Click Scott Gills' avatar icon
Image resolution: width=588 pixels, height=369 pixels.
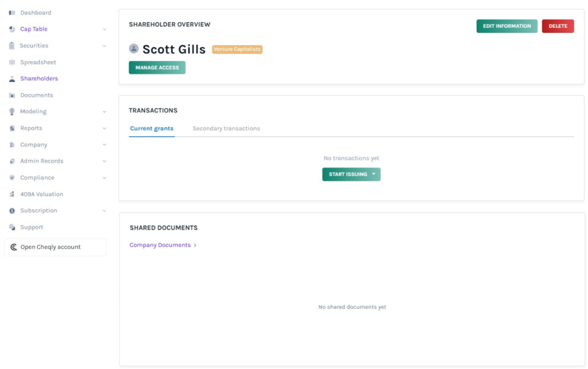point(134,49)
